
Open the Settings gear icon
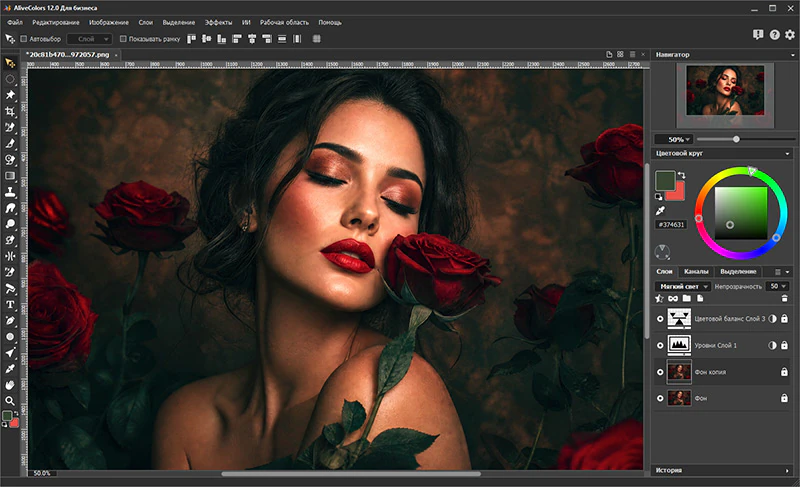pyautogui.click(x=790, y=34)
